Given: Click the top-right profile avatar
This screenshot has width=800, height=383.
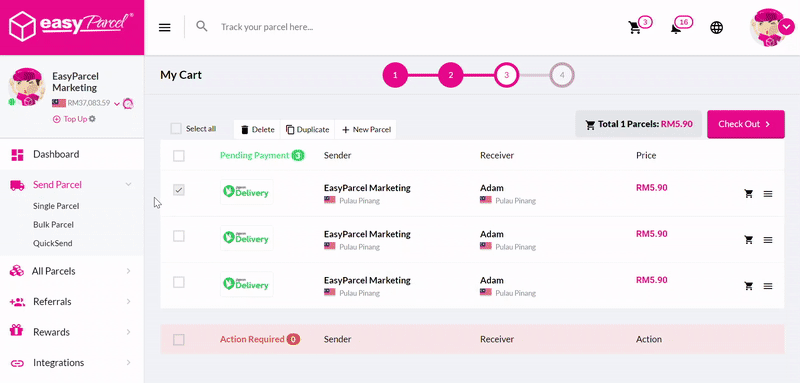Looking at the screenshot, I should (768, 28).
